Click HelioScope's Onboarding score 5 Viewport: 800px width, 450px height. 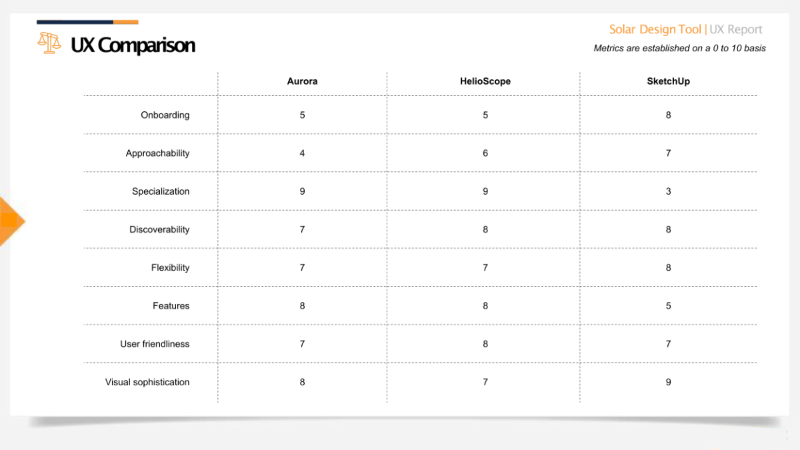pos(485,115)
